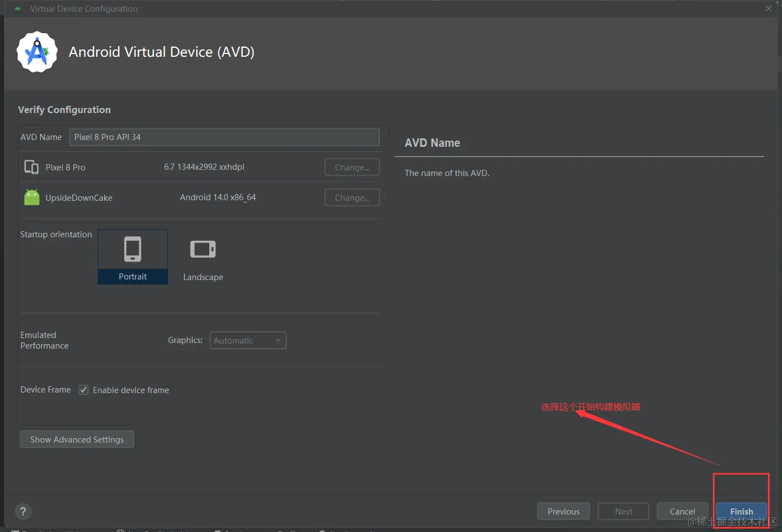This screenshot has width=782, height=532.
Task: Click the 'Verify Configuration' heading
Action: (64, 110)
